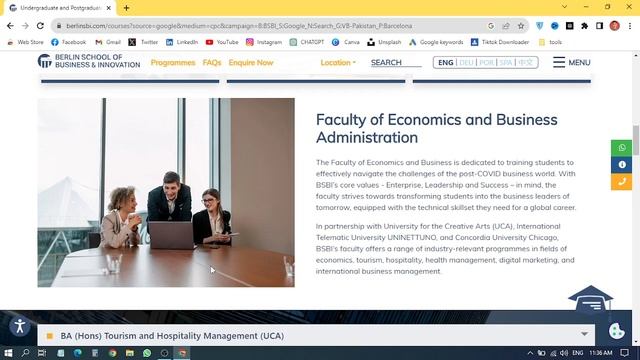Switch site language to POR
Screen dimensions: 640x360
(486, 62)
